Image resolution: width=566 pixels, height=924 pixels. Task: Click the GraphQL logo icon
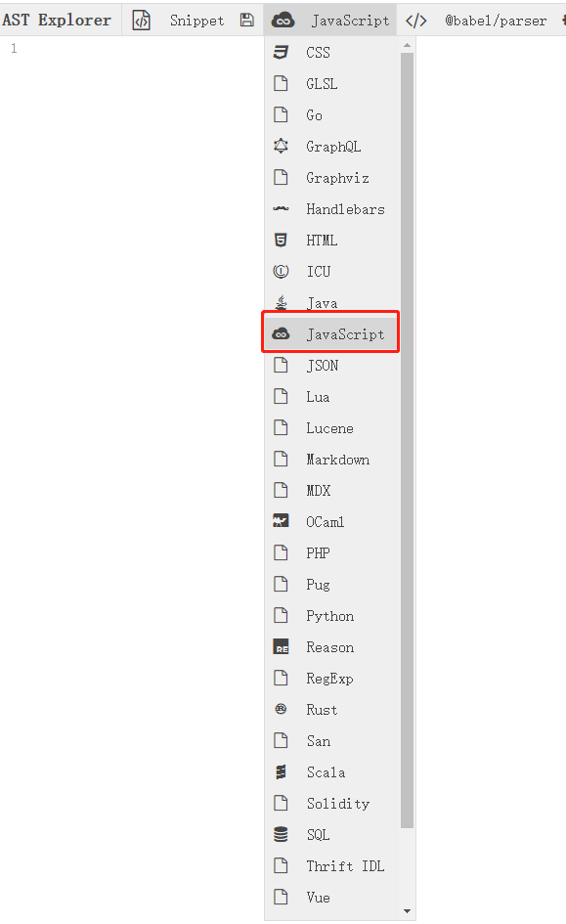point(281,146)
